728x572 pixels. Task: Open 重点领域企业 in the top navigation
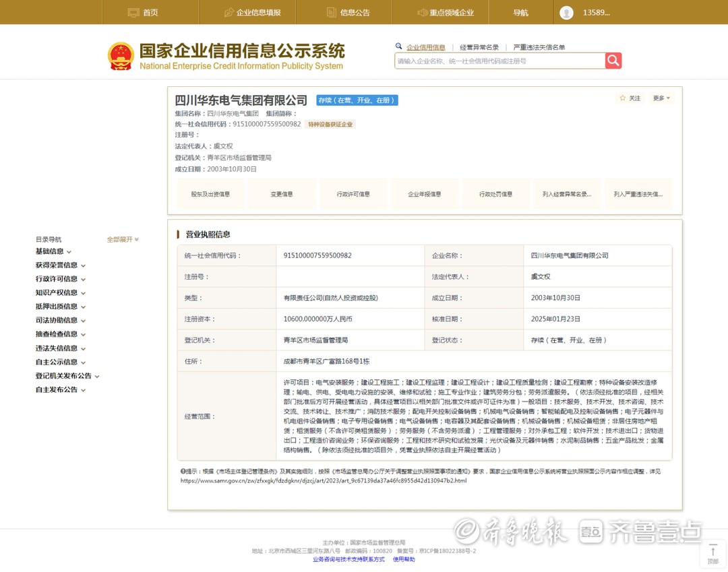pyautogui.click(x=446, y=13)
